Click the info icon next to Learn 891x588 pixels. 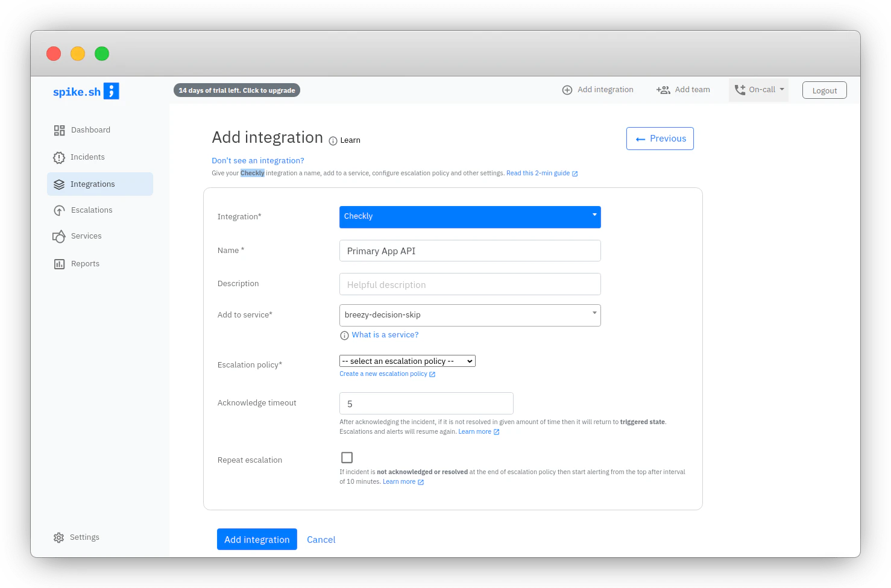click(x=333, y=141)
